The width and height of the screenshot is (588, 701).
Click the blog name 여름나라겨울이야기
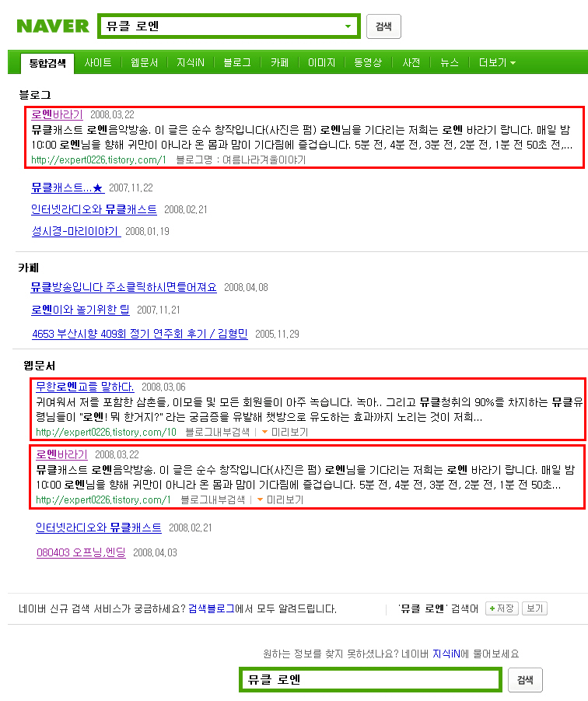click(x=264, y=159)
